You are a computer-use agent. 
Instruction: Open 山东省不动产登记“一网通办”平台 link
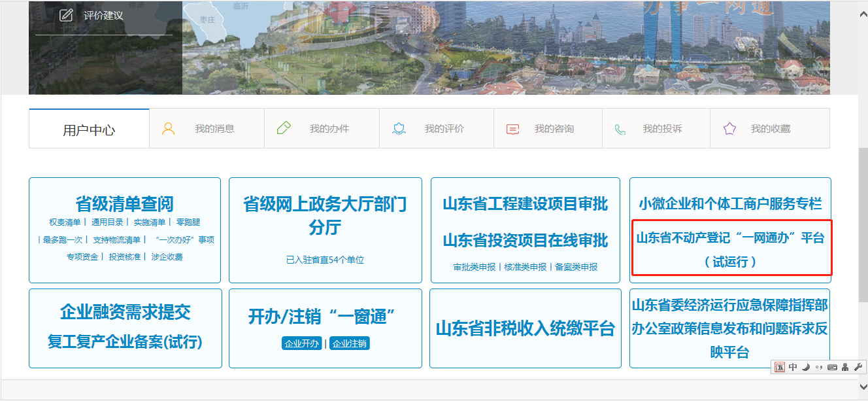point(731,249)
